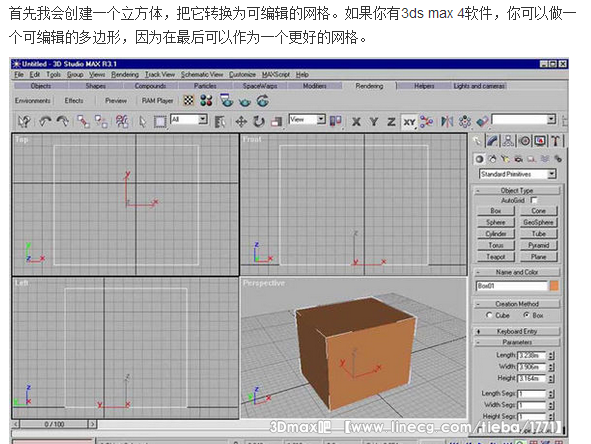Image resolution: width=591 pixels, height=444 pixels.
Task: Click the Select and Link icon
Action: (83, 121)
